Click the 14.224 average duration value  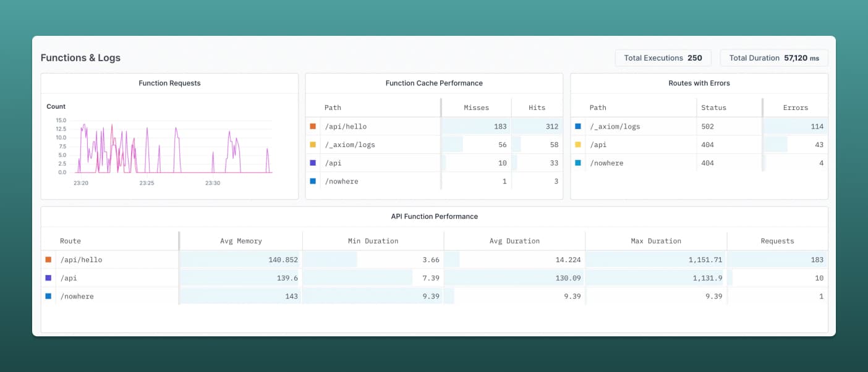[x=568, y=260]
